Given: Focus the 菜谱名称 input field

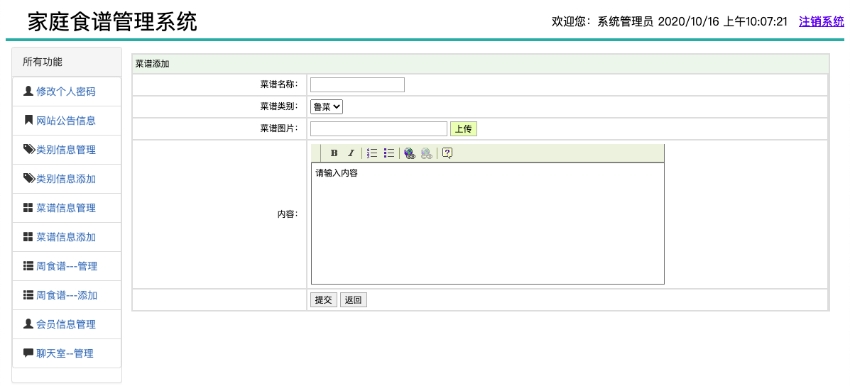Looking at the screenshot, I should pyautogui.click(x=357, y=85).
